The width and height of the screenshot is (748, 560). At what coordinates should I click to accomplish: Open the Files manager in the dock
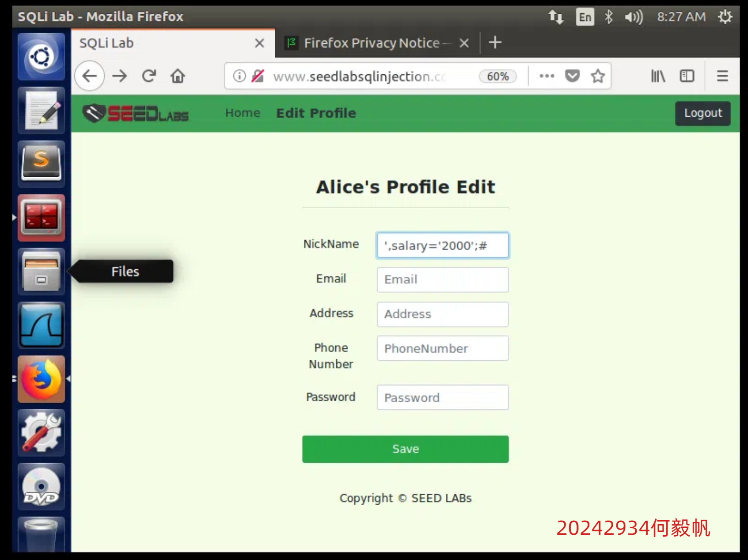41,272
